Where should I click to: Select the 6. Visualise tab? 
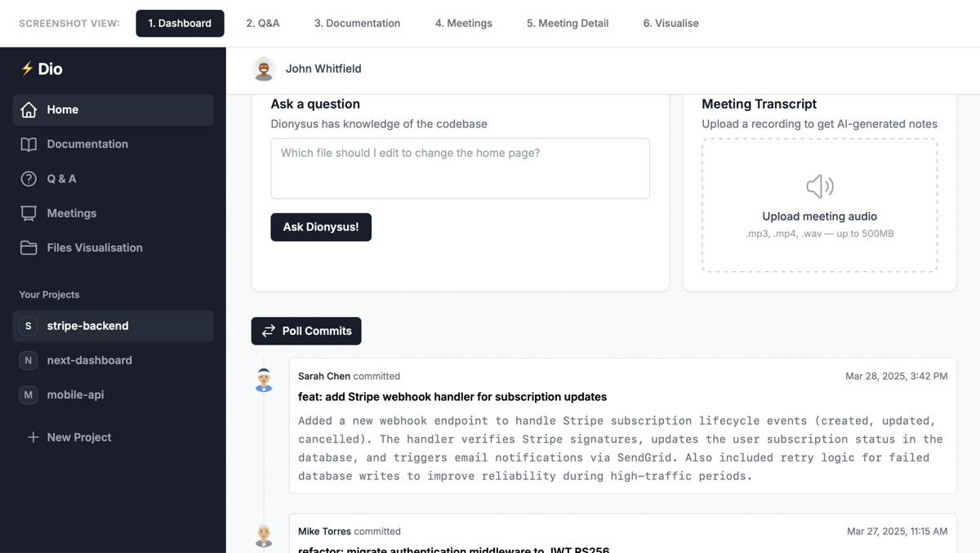point(670,23)
